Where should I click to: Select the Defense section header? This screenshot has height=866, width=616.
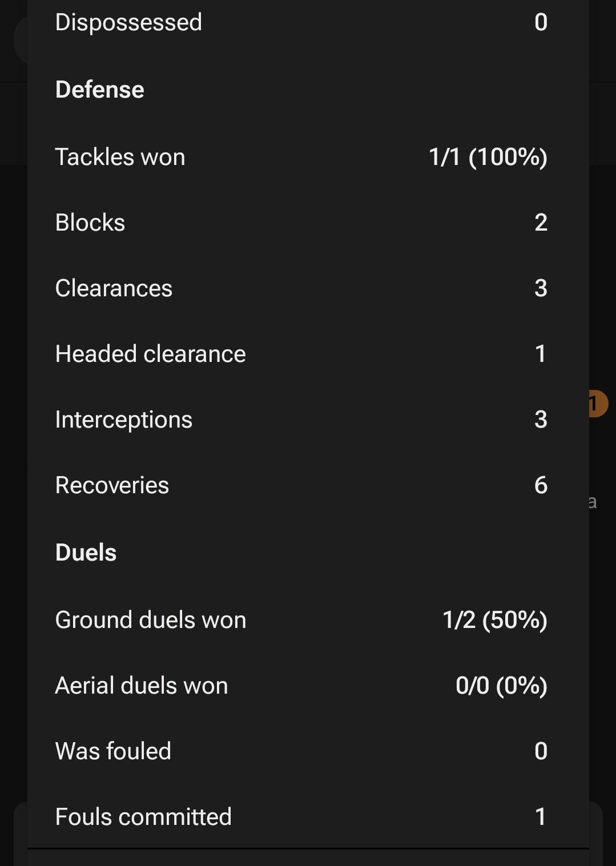pos(100,90)
